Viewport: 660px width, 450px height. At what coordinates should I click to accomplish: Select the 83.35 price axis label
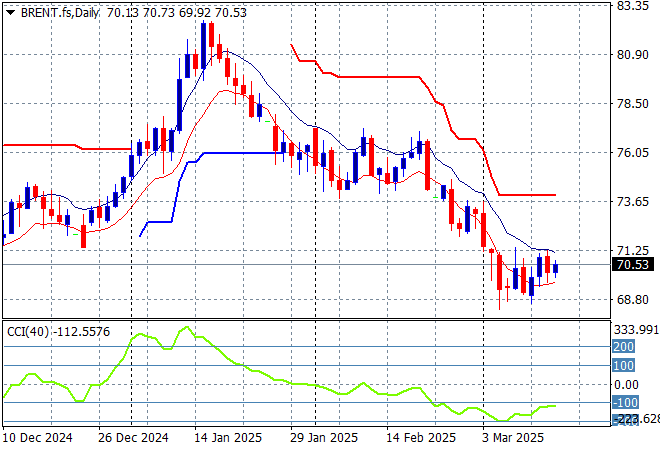[632, 6]
